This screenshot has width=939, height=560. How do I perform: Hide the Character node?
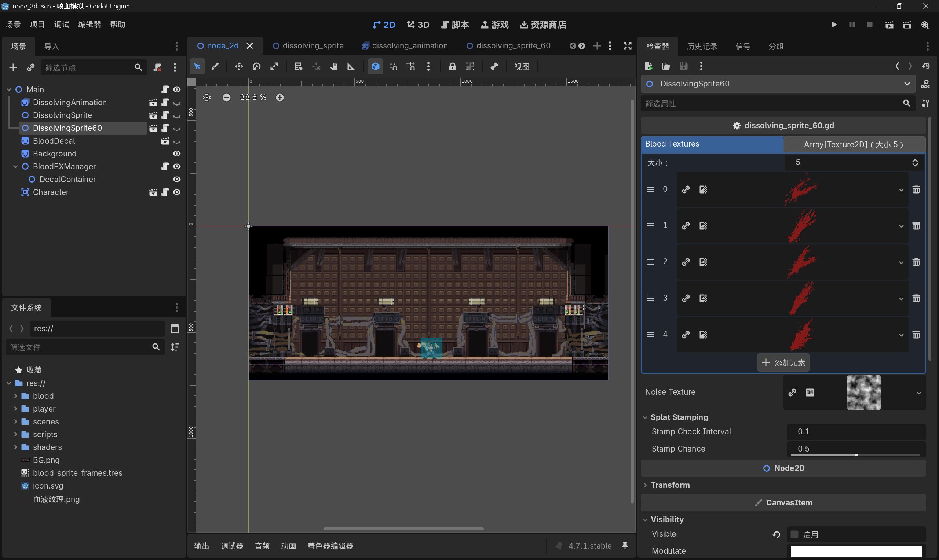point(177,192)
